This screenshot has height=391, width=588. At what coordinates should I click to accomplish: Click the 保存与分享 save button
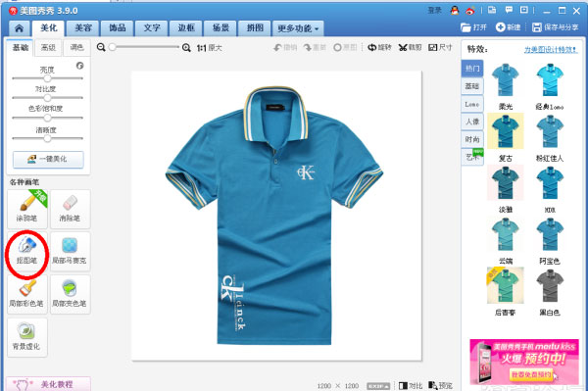555,27
